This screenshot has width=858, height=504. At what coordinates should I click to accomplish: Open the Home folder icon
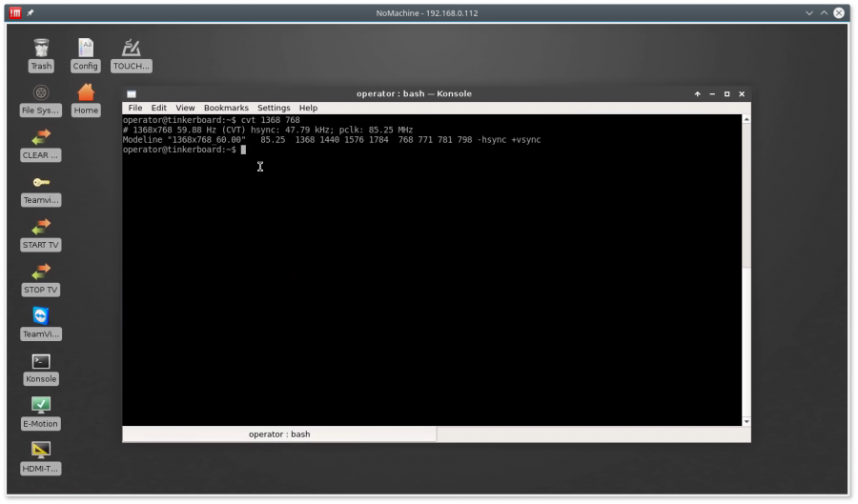point(86,92)
